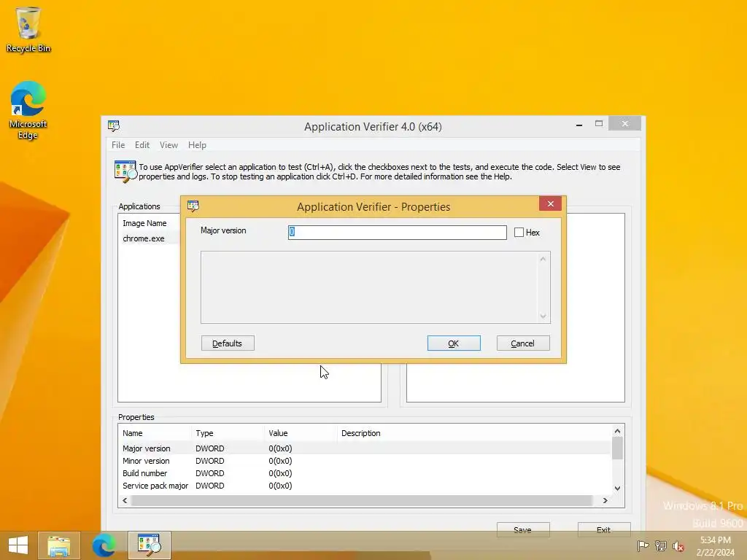Viewport: 747px width, 560px height.
Task: Select the Service pack major row
Action: pos(365,486)
